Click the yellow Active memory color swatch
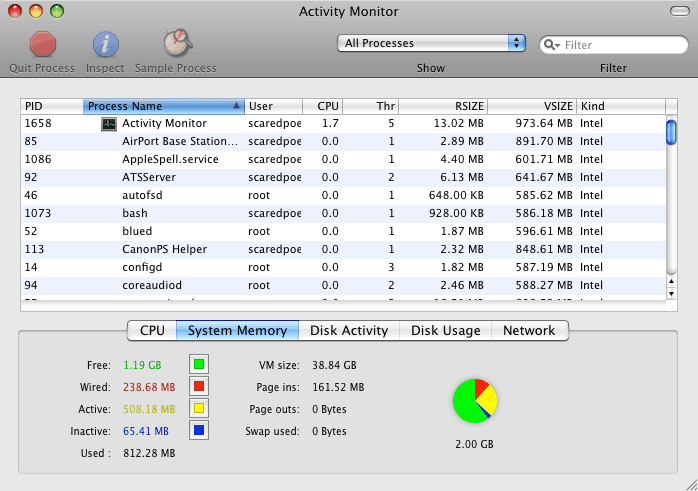698x491 pixels. click(199, 408)
